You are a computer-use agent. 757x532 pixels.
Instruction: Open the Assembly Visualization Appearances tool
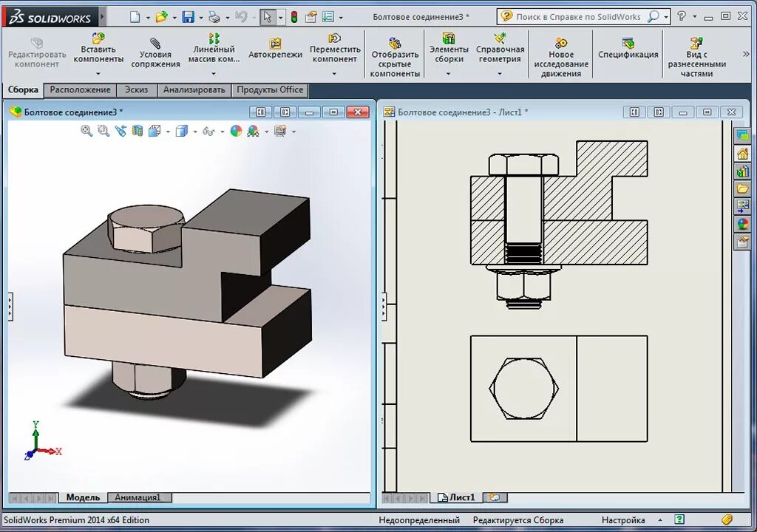point(236,130)
